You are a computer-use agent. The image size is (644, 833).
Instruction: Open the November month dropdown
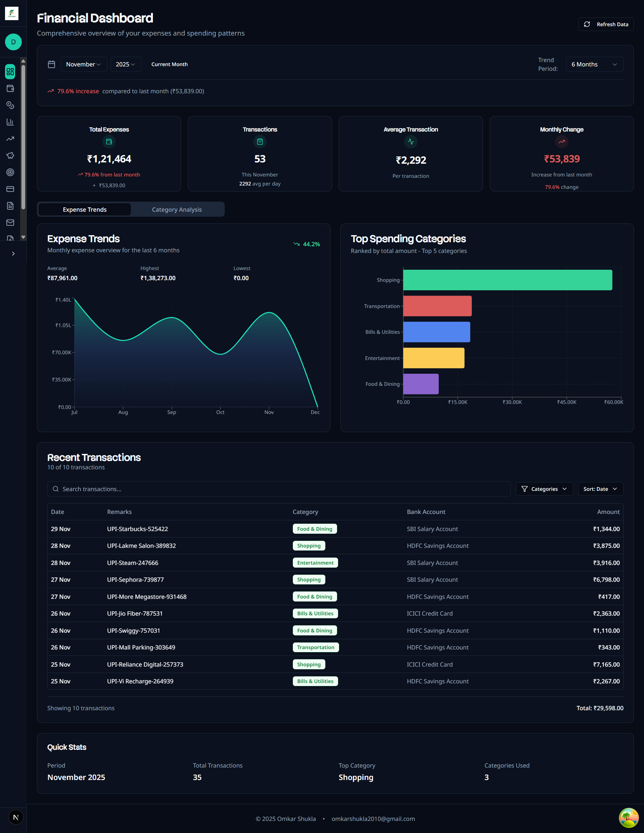click(x=84, y=64)
